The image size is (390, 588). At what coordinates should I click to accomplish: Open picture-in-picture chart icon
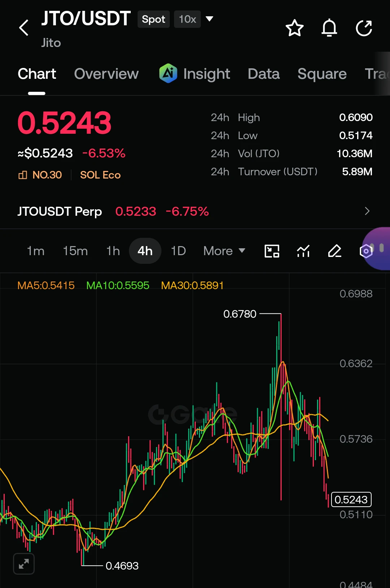(272, 251)
